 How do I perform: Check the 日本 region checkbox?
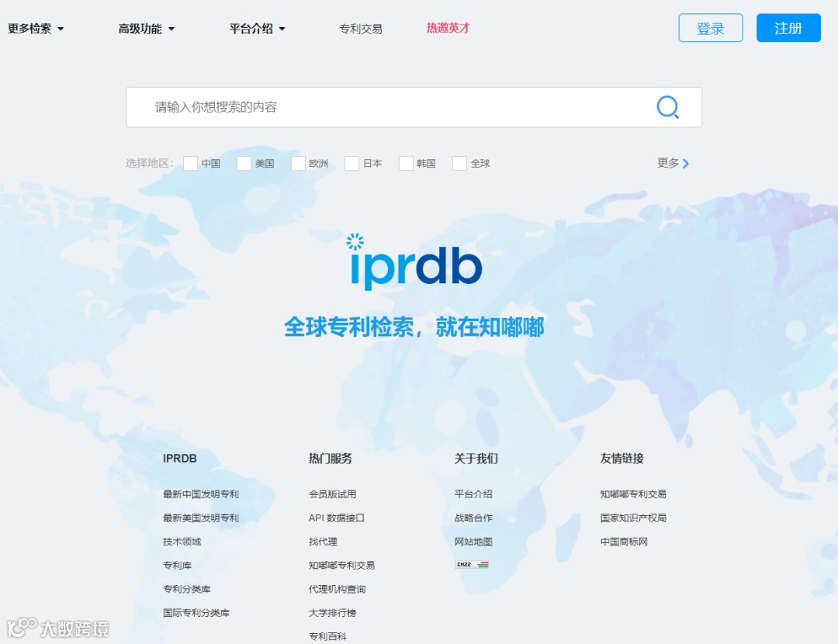pos(351,163)
